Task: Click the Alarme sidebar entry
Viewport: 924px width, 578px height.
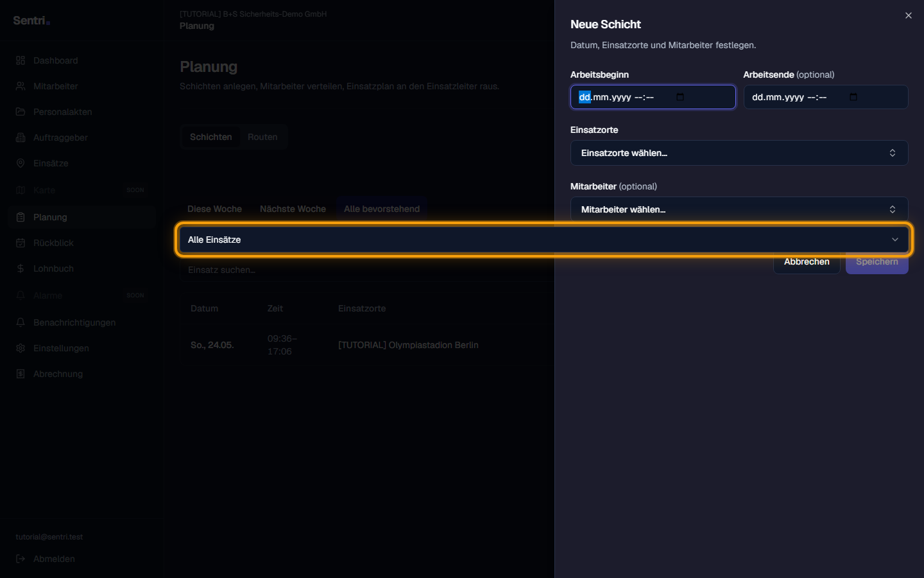Action: (82, 295)
